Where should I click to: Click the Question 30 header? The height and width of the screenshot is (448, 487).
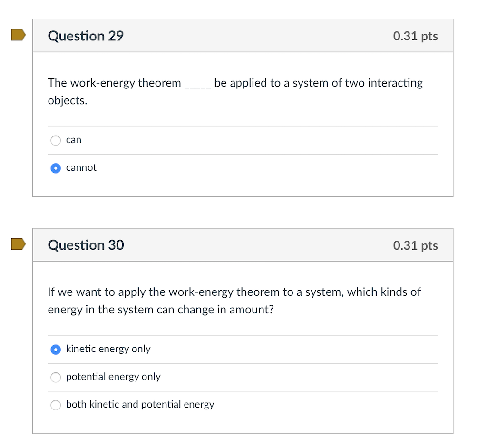[x=86, y=245]
